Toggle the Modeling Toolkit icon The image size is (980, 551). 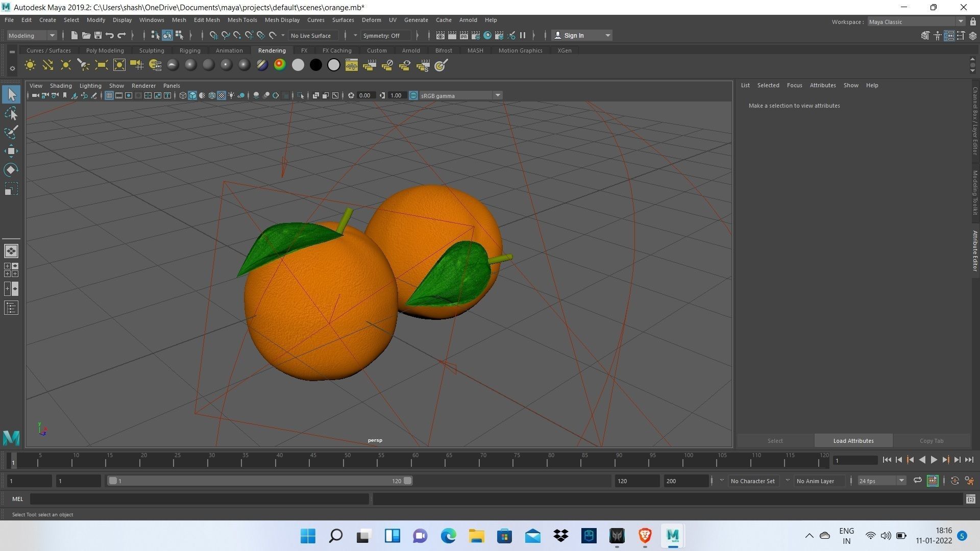(926, 35)
